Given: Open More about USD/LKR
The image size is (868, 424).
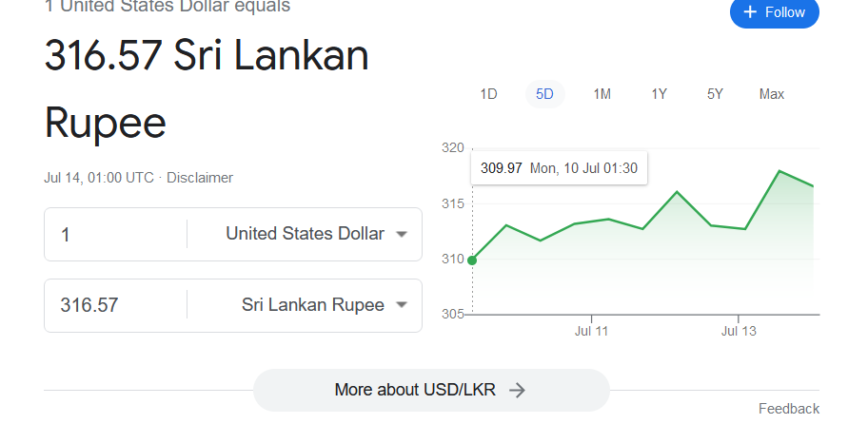Looking at the screenshot, I should pyautogui.click(x=431, y=391).
